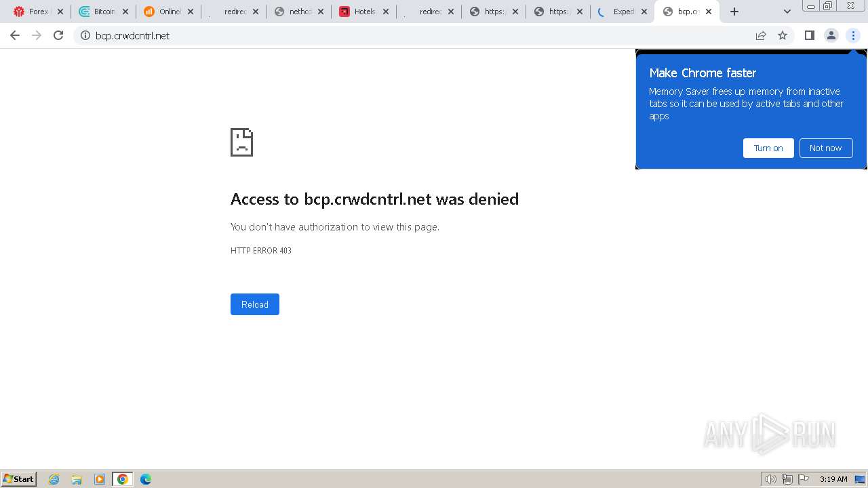Open the Chrome profile avatar
Screen dimensions: 868x488
coord(831,35)
